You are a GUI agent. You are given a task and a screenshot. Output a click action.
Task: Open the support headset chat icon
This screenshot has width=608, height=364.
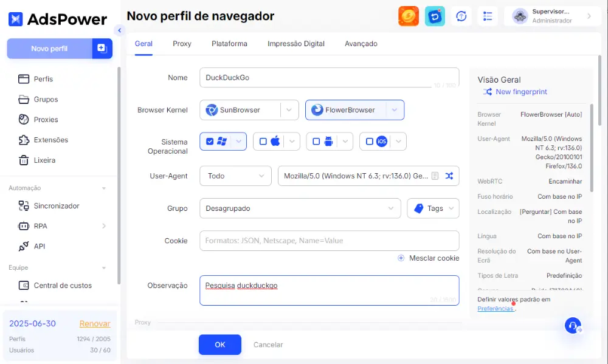click(x=573, y=326)
